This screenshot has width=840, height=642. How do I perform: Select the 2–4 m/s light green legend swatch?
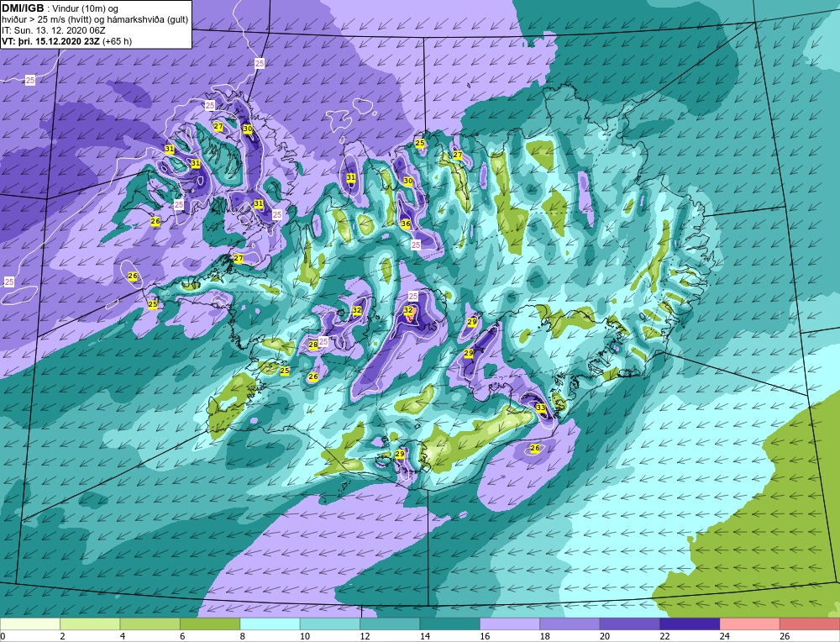pyautogui.click(x=90, y=624)
